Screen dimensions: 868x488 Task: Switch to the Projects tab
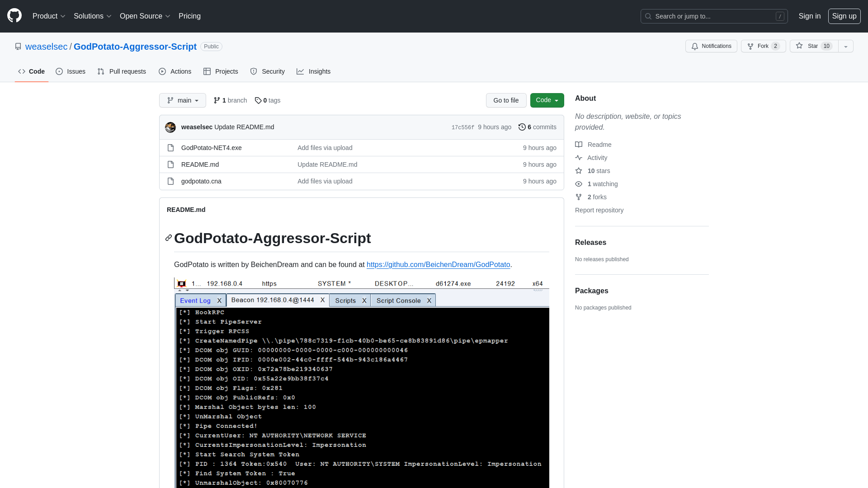221,71
